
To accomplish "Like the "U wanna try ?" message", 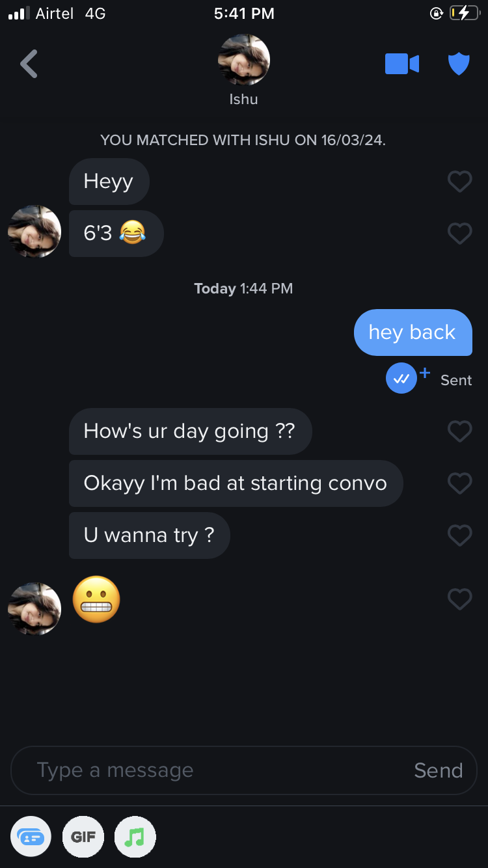I will tap(459, 535).
